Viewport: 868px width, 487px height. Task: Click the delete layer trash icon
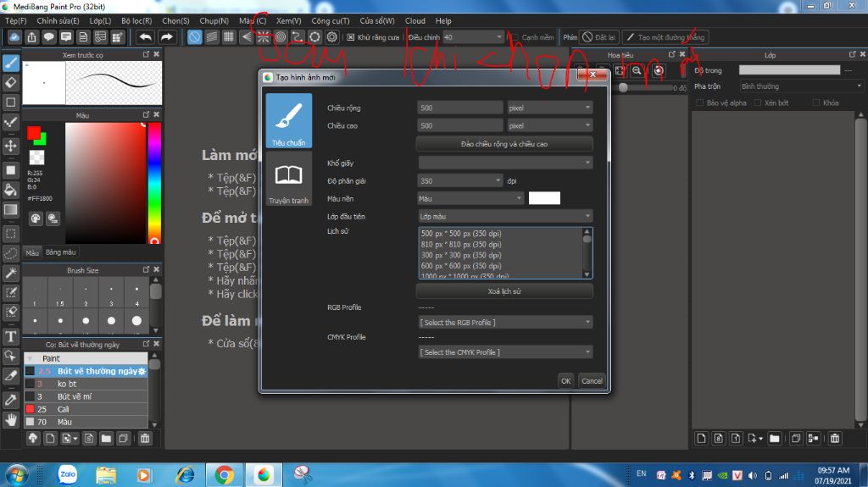pos(835,439)
